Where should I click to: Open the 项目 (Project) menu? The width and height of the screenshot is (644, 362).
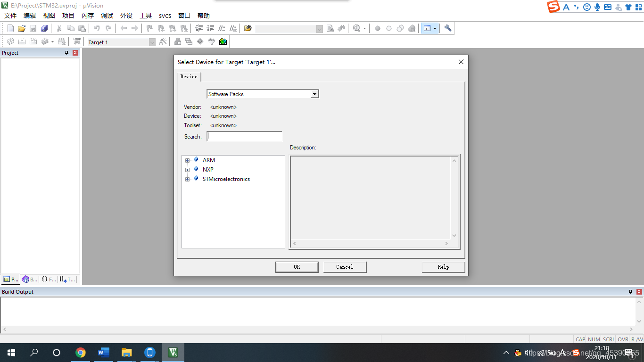68,16
